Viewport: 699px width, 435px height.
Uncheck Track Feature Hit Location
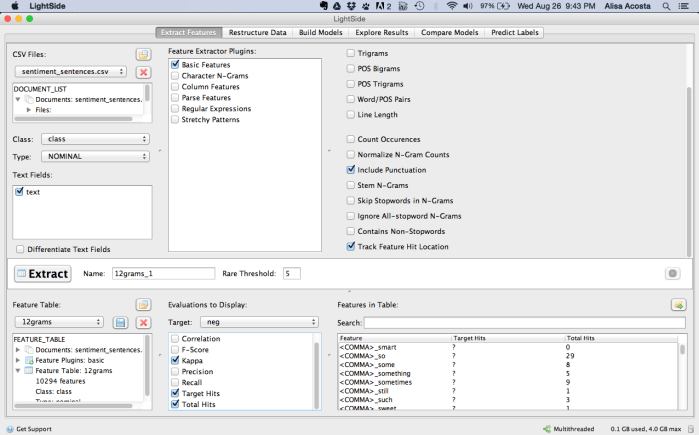(x=351, y=246)
